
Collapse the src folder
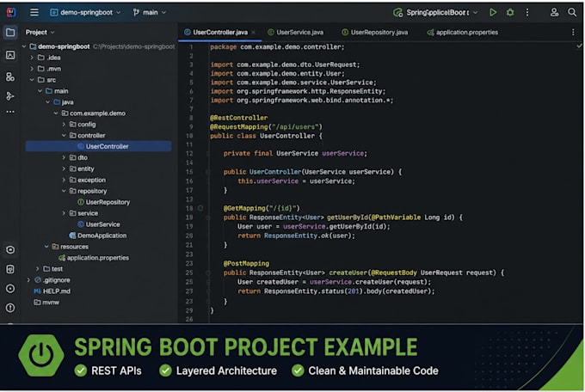coord(32,80)
